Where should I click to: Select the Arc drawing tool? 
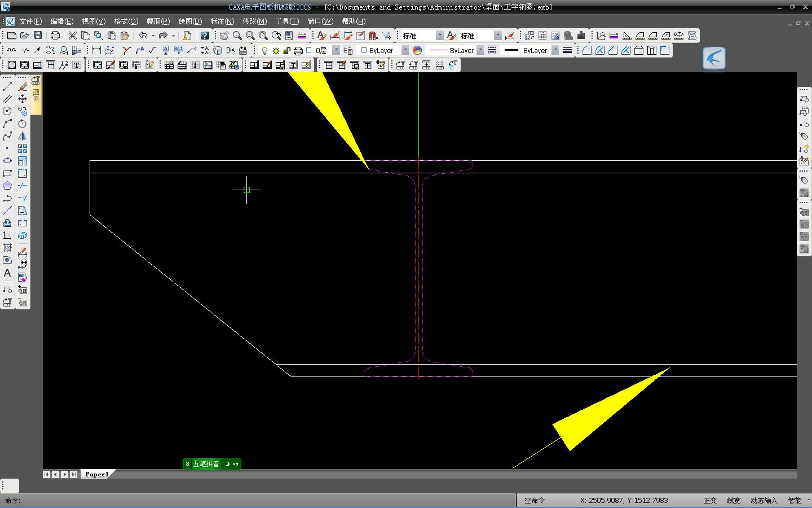point(7,124)
